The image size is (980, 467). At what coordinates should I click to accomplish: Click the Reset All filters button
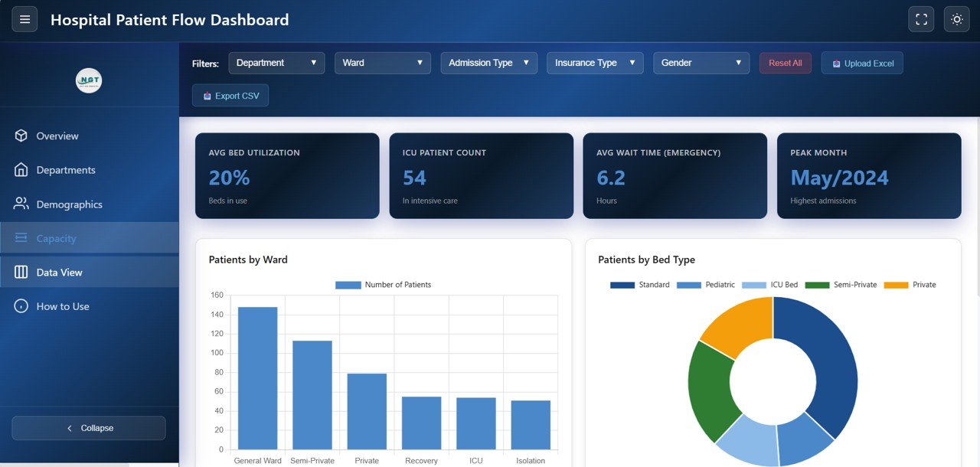pyautogui.click(x=785, y=63)
